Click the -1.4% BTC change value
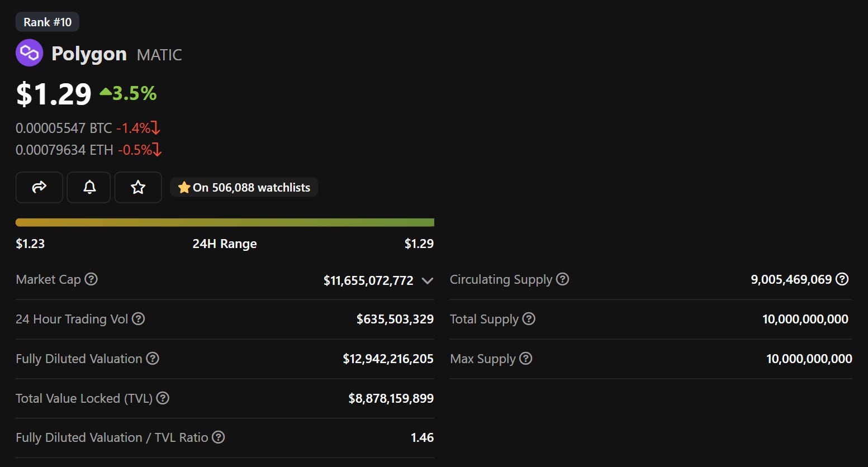Screen dimensions: 868x467 (x=138, y=128)
